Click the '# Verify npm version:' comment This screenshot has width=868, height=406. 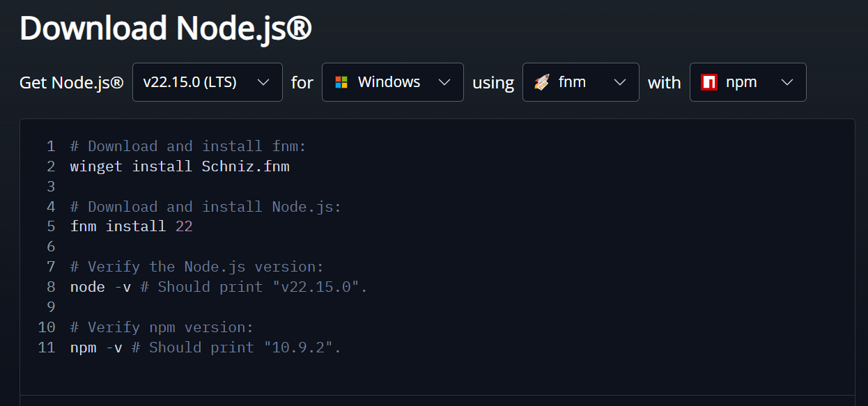click(x=162, y=327)
